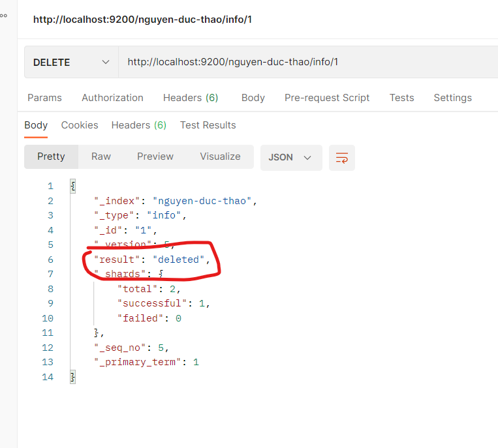
Task: Select the Visualize view button
Action: 220,157
